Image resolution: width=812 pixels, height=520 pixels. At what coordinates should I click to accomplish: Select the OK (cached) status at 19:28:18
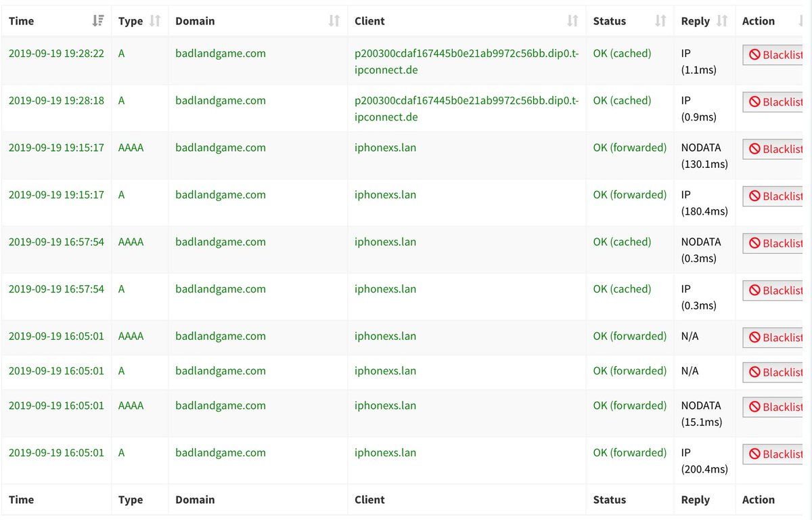[622, 100]
